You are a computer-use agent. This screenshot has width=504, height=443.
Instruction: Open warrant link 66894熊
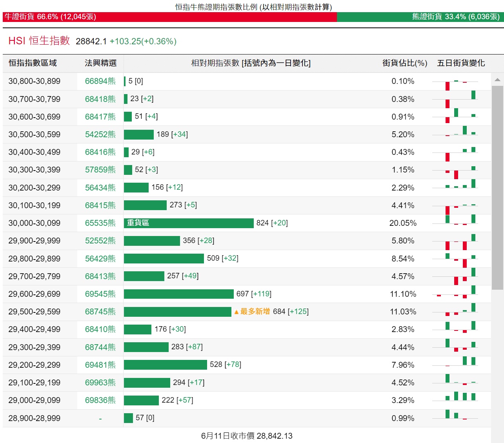tap(100, 81)
